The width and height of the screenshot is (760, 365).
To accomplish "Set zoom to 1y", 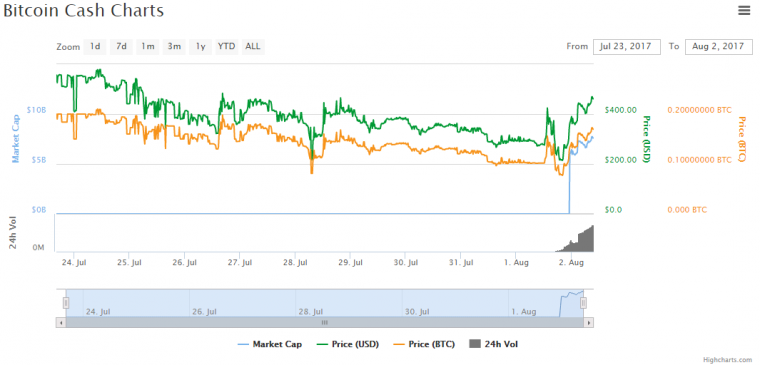I will pyautogui.click(x=200, y=47).
